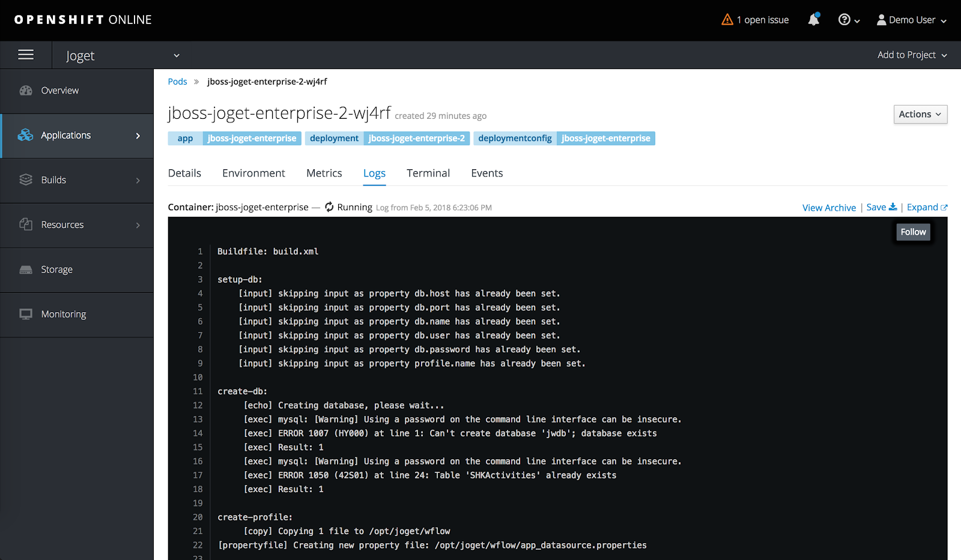Click the Monitoring screen icon
Screen dimensions: 961x560
26,314
